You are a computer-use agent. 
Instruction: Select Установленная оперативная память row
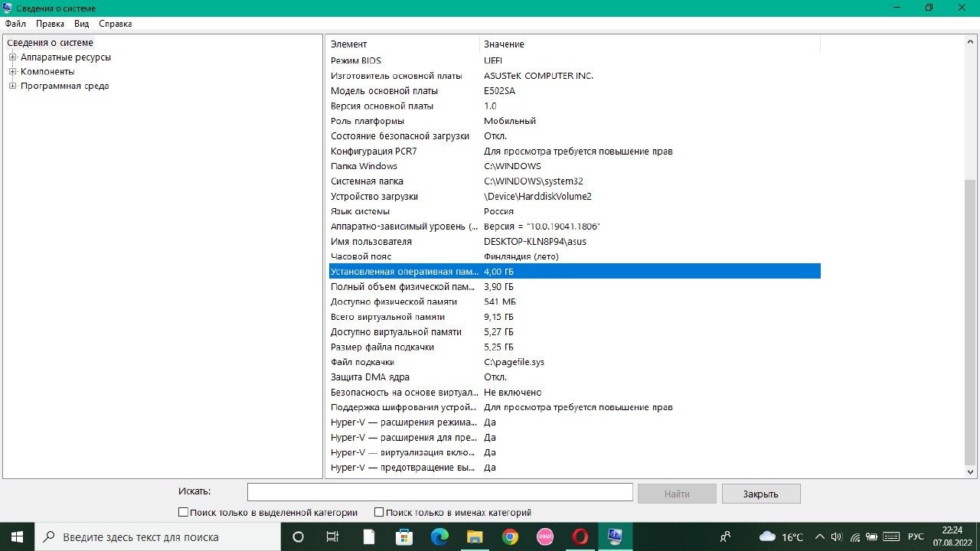click(x=574, y=272)
